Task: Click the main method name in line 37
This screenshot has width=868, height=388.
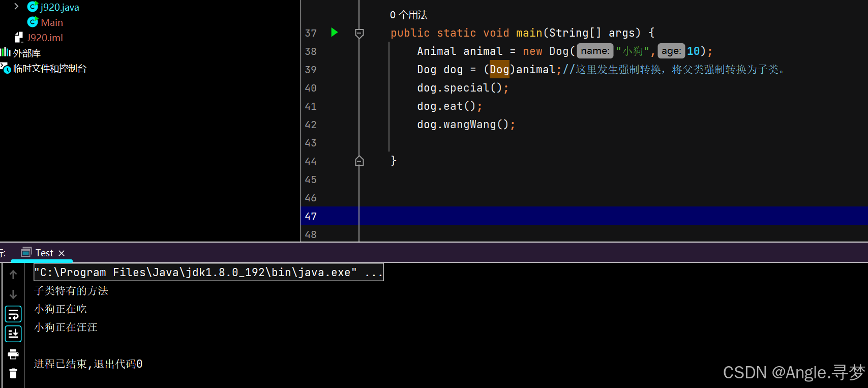Action: [x=529, y=33]
